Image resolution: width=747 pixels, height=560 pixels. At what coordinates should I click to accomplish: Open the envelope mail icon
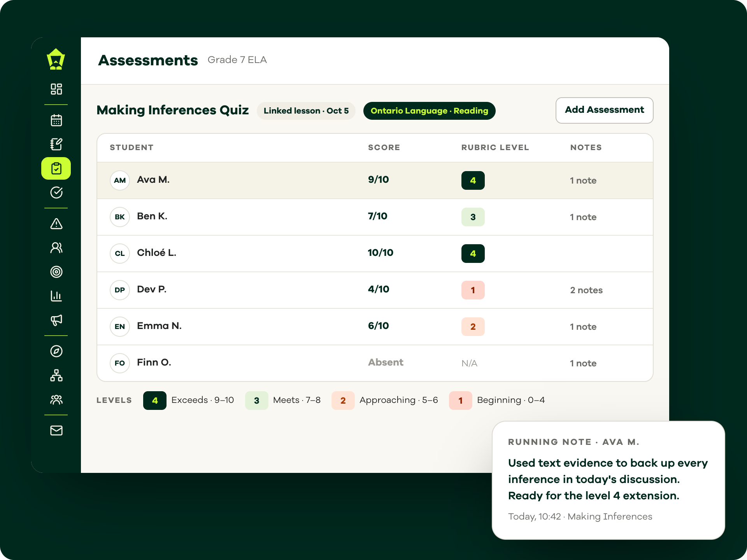[x=56, y=430]
